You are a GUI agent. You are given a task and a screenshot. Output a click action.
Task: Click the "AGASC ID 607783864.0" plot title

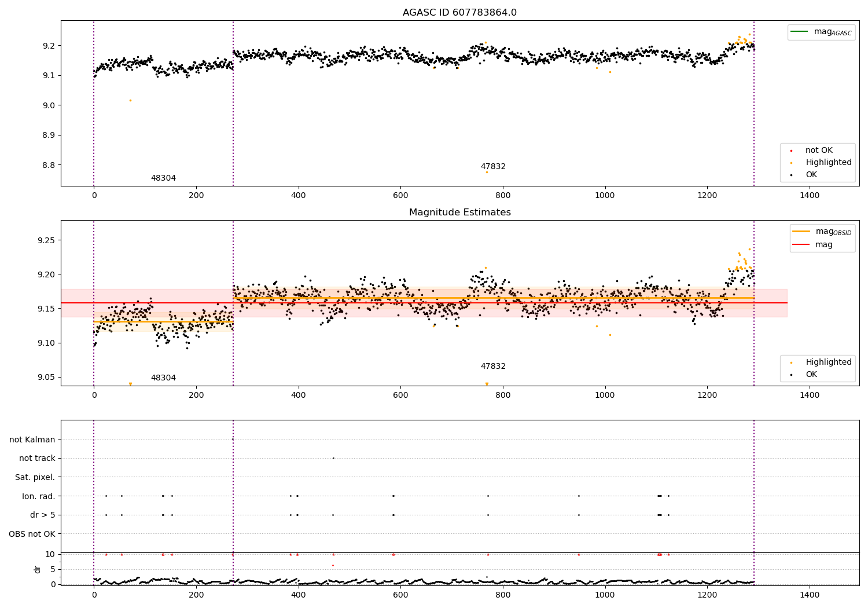459,13
